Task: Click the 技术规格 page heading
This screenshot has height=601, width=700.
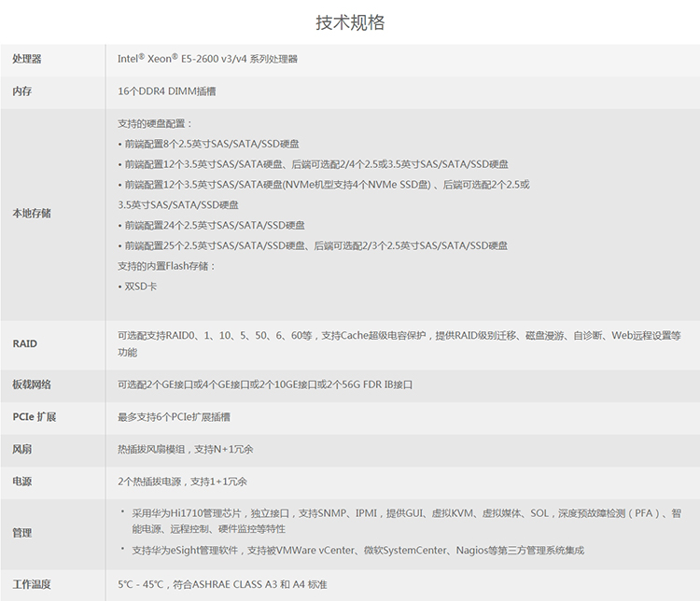Action: [x=350, y=22]
